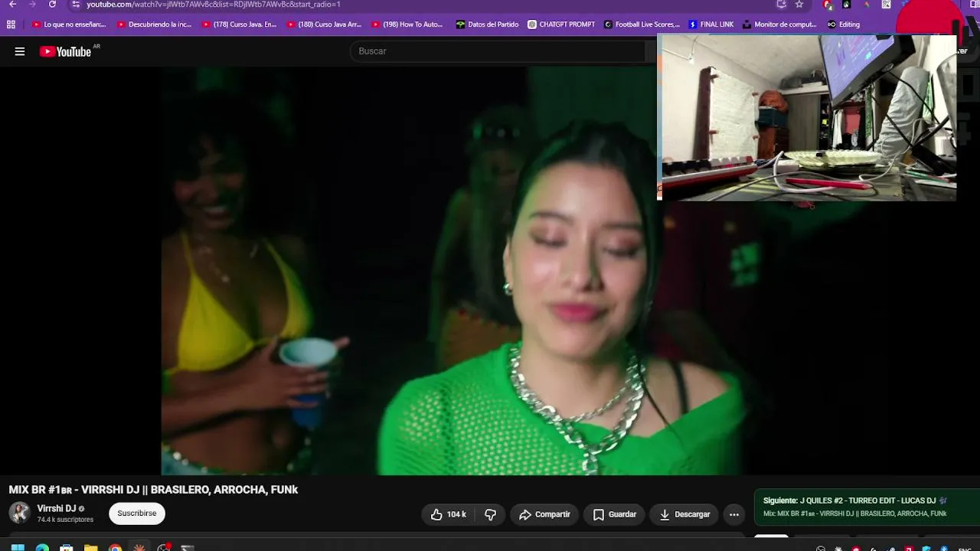The height and width of the screenshot is (551, 980).
Task: Open bookmark 'Lo que no enseñarc...'
Action: click(69, 24)
